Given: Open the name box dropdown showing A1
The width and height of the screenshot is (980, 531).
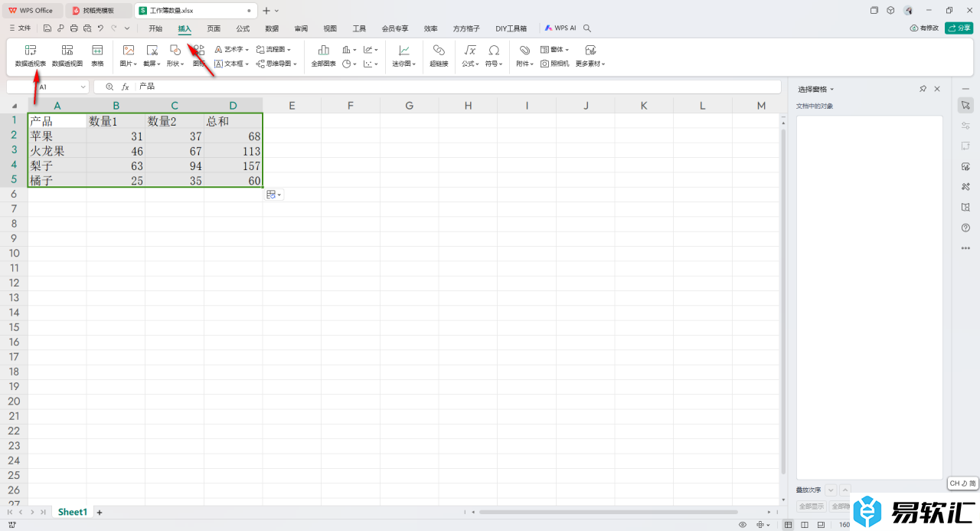Looking at the screenshot, I should (83, 87).
